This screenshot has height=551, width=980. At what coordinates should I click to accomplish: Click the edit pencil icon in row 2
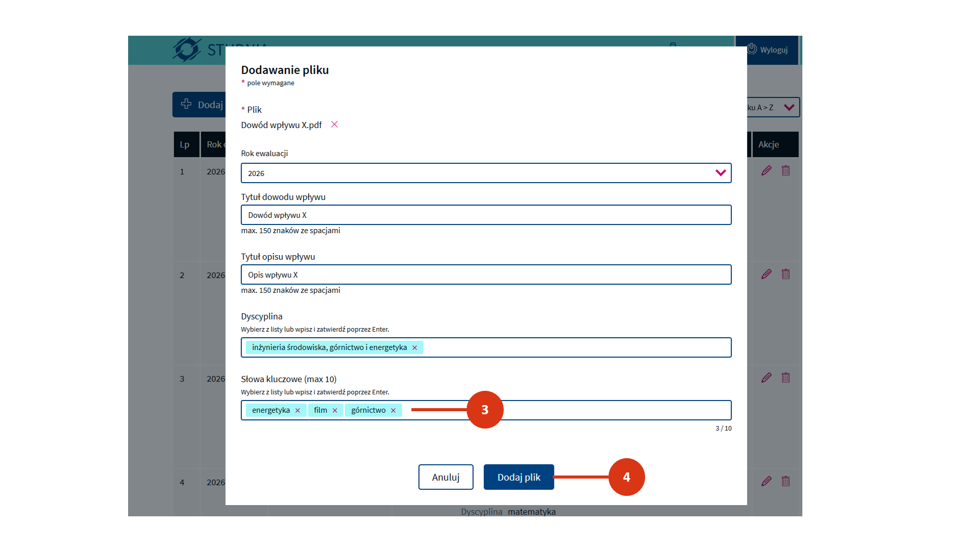[x=766, y=274]
